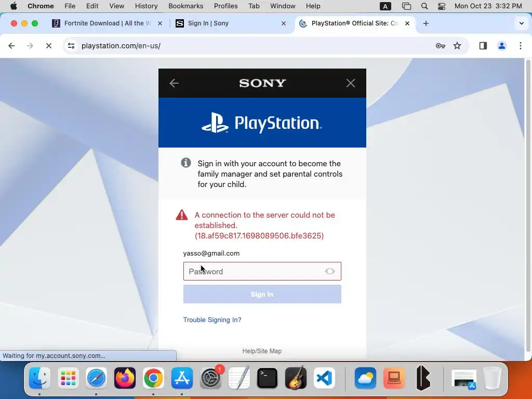Open site information icon in address bar

pyautogui.click(x=71, y=46)
